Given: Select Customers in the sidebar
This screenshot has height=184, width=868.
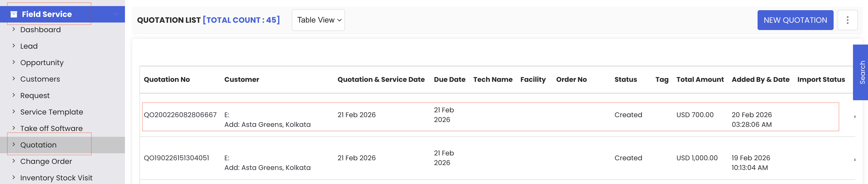Looking at the screenshot, I should (x=40, y=79).
